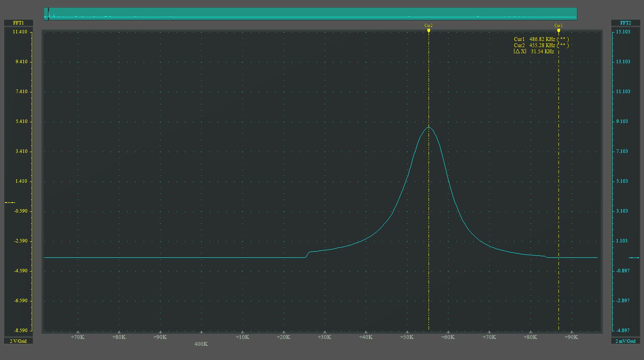The image size is (644, 360).
Task: Click the +50K frequency axis tick label
Action: coord(407,337)
